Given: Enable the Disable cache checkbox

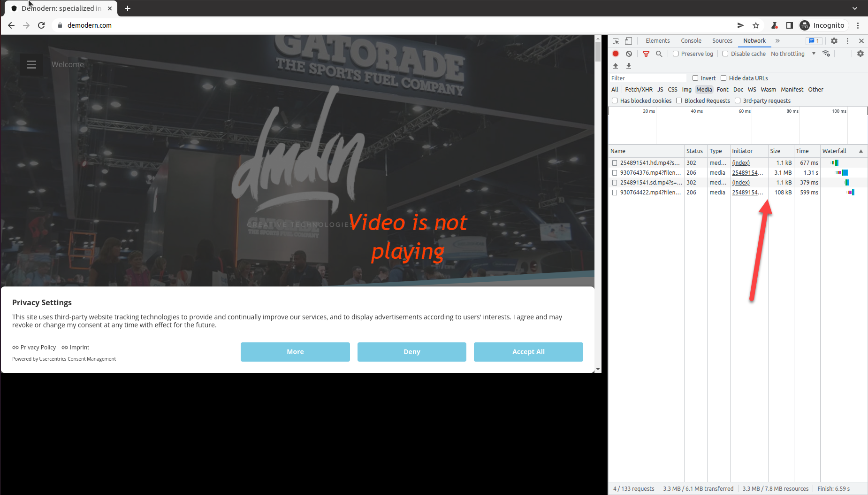Looking at the screenshot, I should [725, 54].
